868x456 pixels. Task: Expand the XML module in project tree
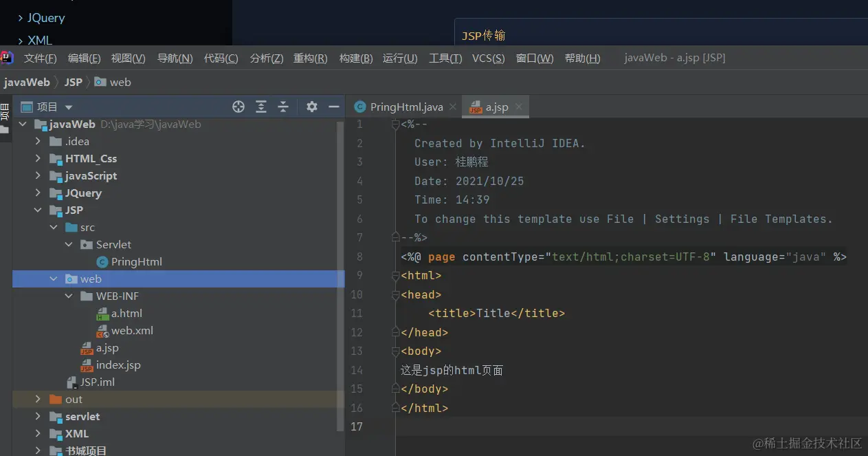[38, 434]
